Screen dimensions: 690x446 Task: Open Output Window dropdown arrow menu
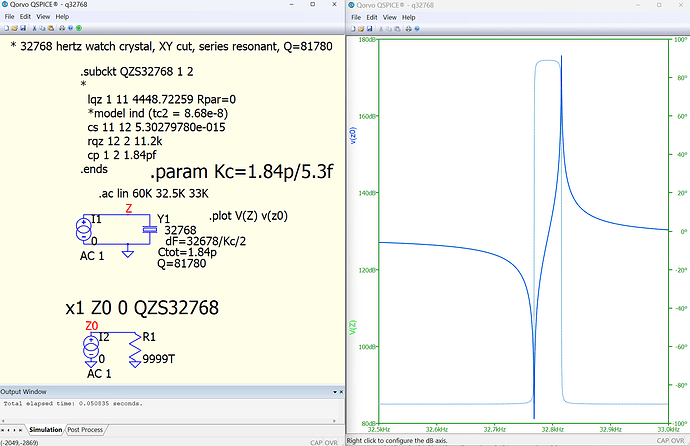[334, 391]
